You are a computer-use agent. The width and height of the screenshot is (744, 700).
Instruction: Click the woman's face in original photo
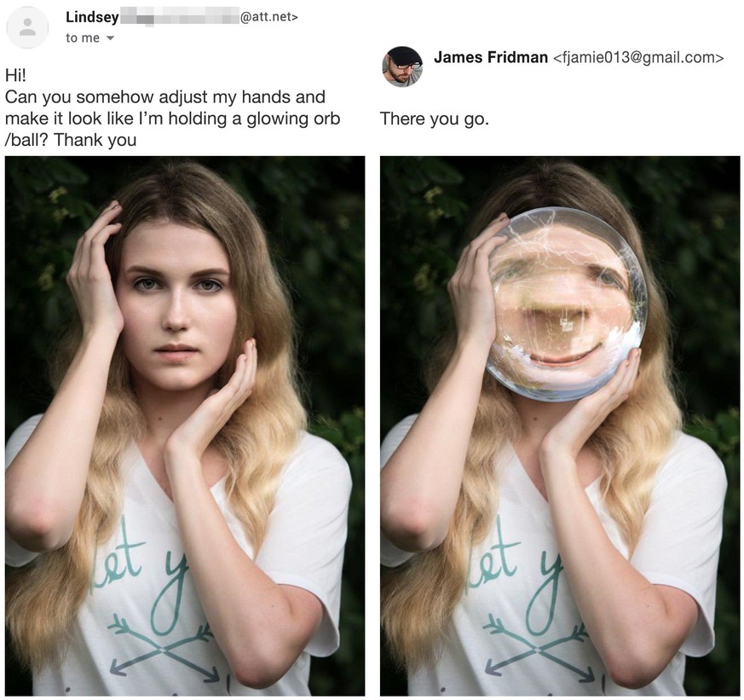(176, 304)
